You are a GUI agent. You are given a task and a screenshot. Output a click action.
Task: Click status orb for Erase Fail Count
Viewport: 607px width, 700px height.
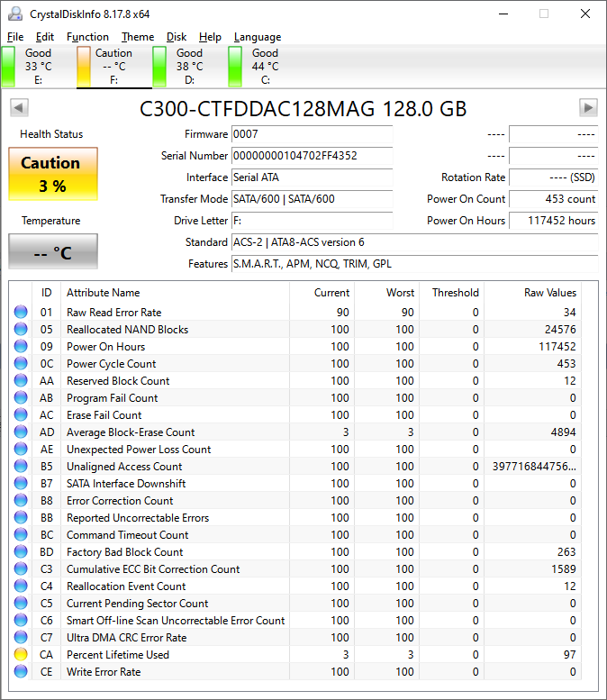pos(21,414)
